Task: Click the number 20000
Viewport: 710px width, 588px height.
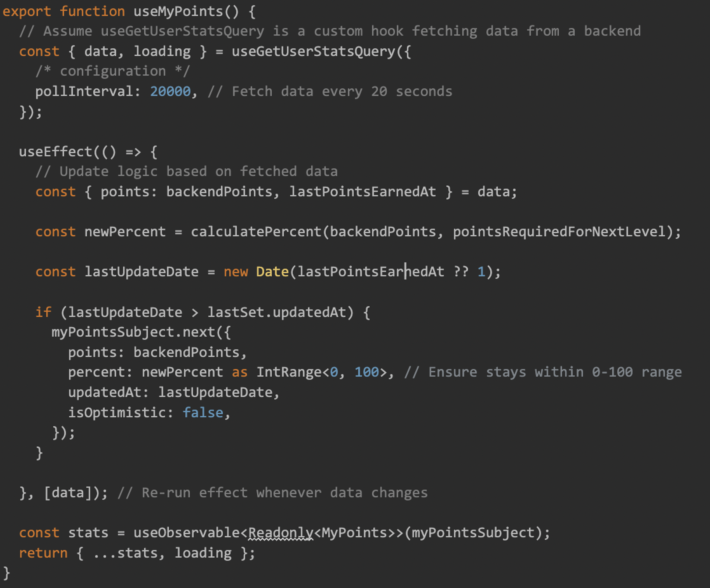Action: [x=170, y=91]
